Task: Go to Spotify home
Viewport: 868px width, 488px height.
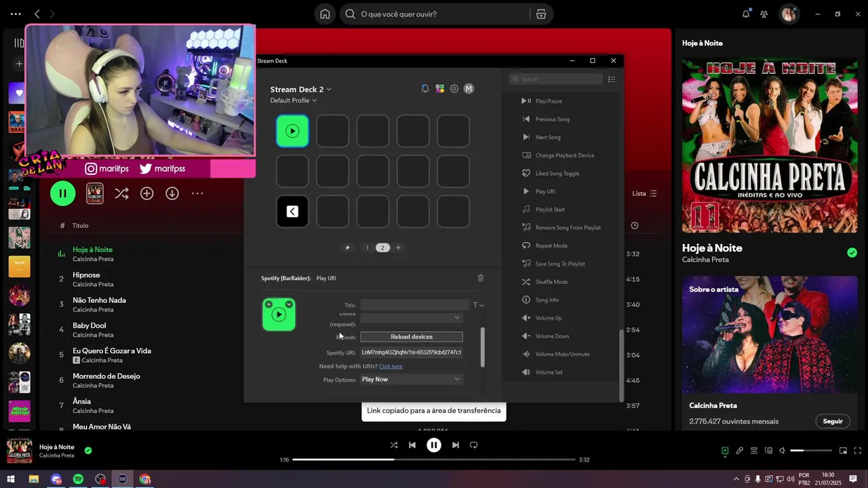Action: (325, 14)
